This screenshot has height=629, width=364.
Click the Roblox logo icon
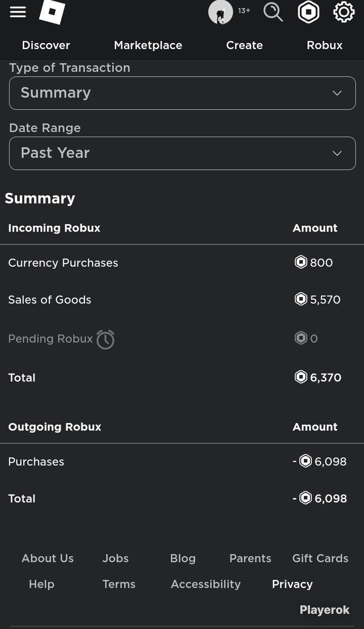(x=52, y=12)
